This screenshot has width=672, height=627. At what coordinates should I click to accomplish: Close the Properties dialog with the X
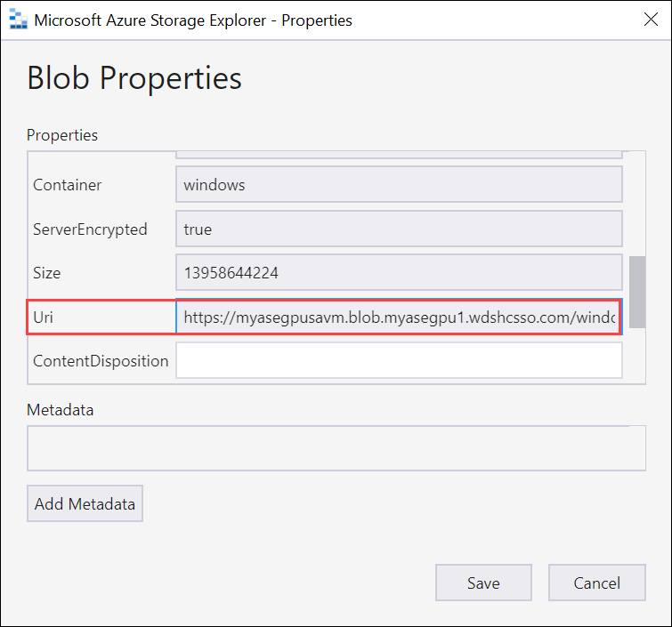[651, 20]
